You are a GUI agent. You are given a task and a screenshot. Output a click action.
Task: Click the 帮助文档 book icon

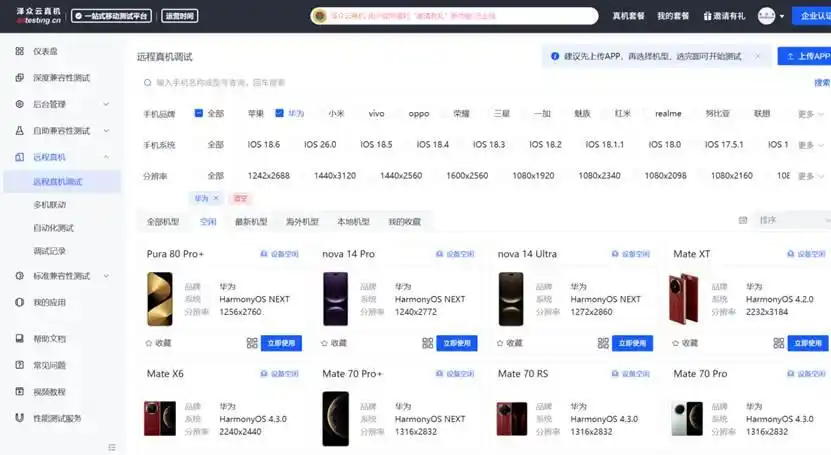(20, 338)
